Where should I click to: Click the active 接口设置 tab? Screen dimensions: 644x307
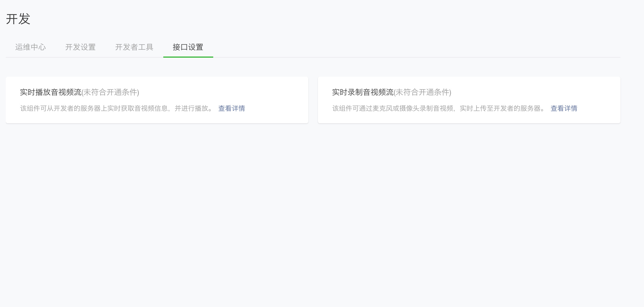[x=188, y=47]
